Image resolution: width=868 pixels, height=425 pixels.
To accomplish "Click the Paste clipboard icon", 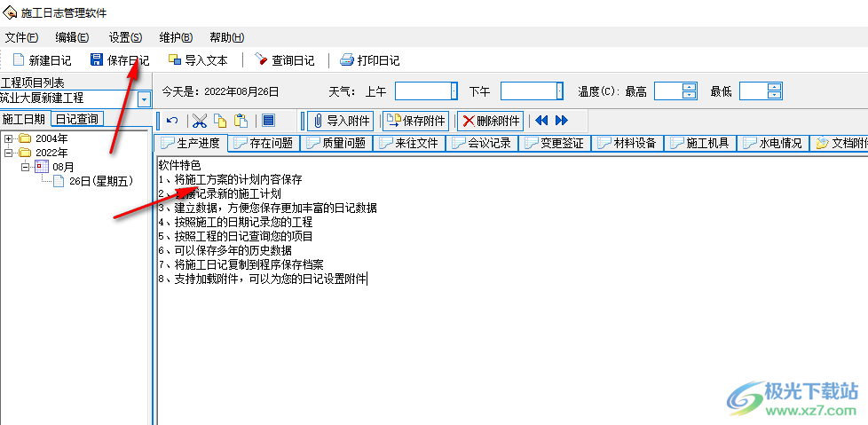I will 241,121.
